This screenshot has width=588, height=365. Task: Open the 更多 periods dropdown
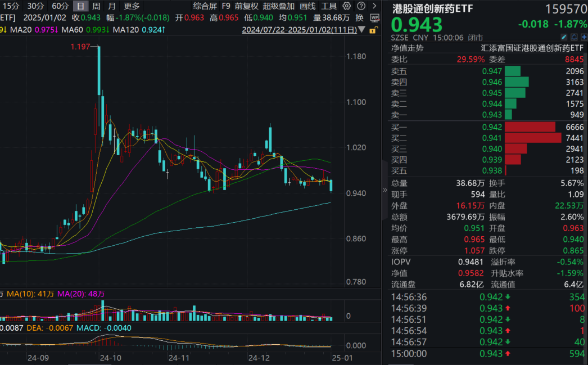tap(132, 6)
